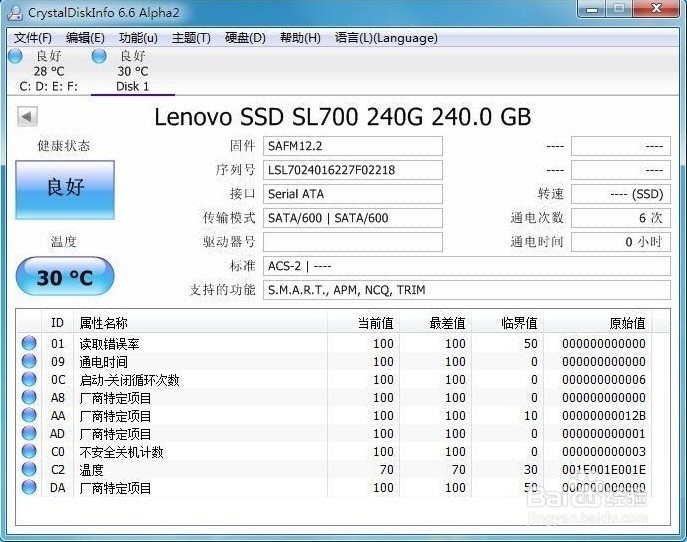Click the 28 °C temperature in disk tab
Image resolution: width=687 pixels, height=542 pixels.
tap(49, 71)
